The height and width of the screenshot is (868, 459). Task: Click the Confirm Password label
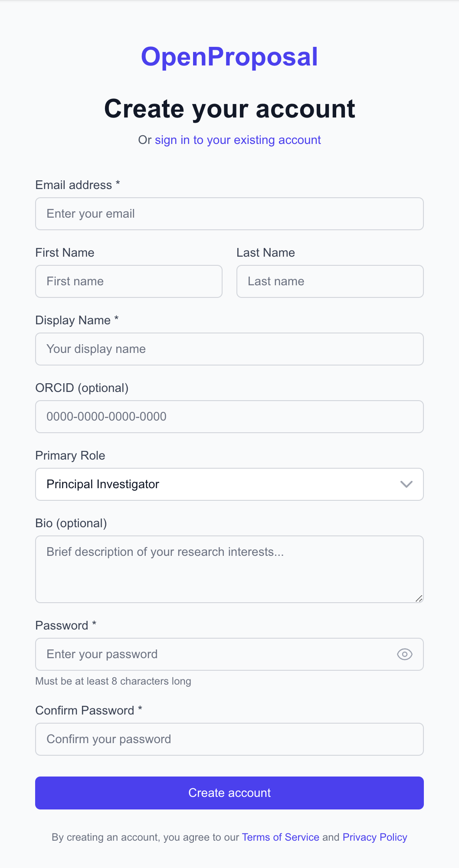(85, 711)
